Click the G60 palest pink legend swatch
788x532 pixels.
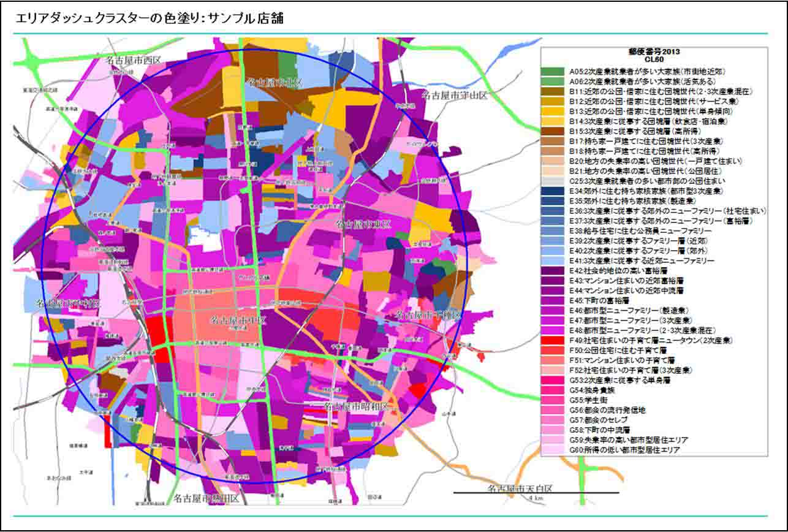552,450
